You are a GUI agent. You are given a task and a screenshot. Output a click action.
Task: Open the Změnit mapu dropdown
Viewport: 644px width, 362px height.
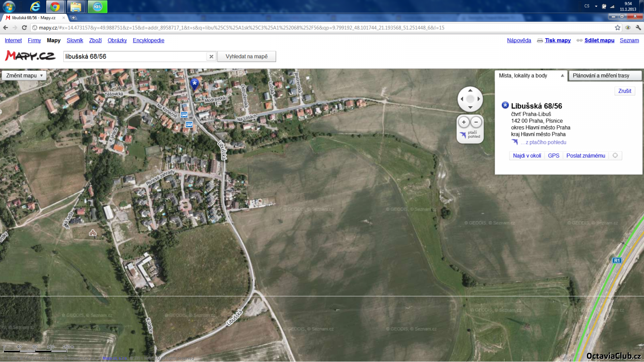[x=24, y=76]
